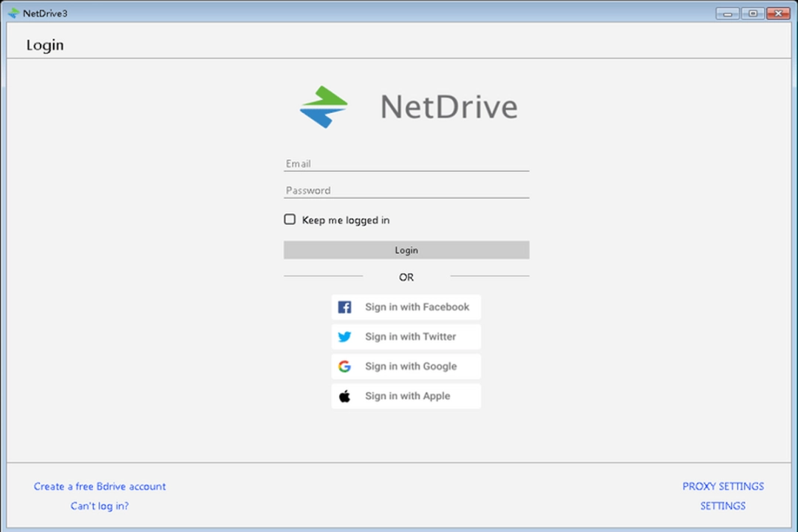Viewport: 798px width, 532px height.
Task: Click inside the Password input field
Action: 406,190
